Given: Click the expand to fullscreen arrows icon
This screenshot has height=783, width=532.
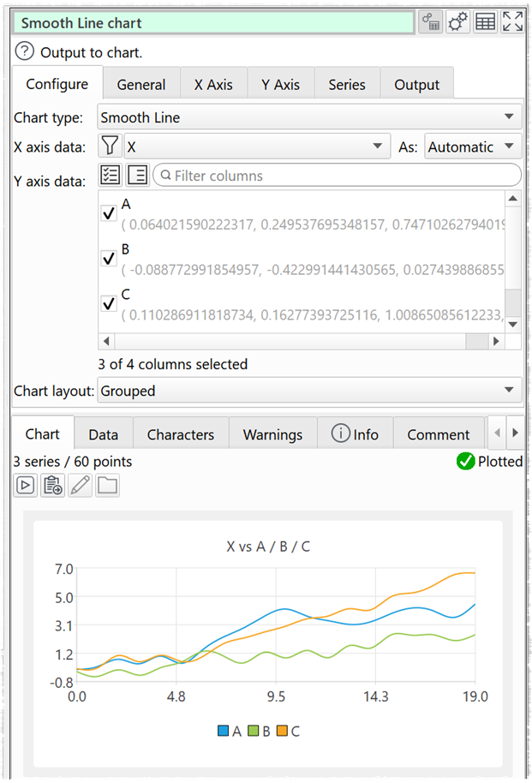Looking at the screenshot, I should pos(512,23).
